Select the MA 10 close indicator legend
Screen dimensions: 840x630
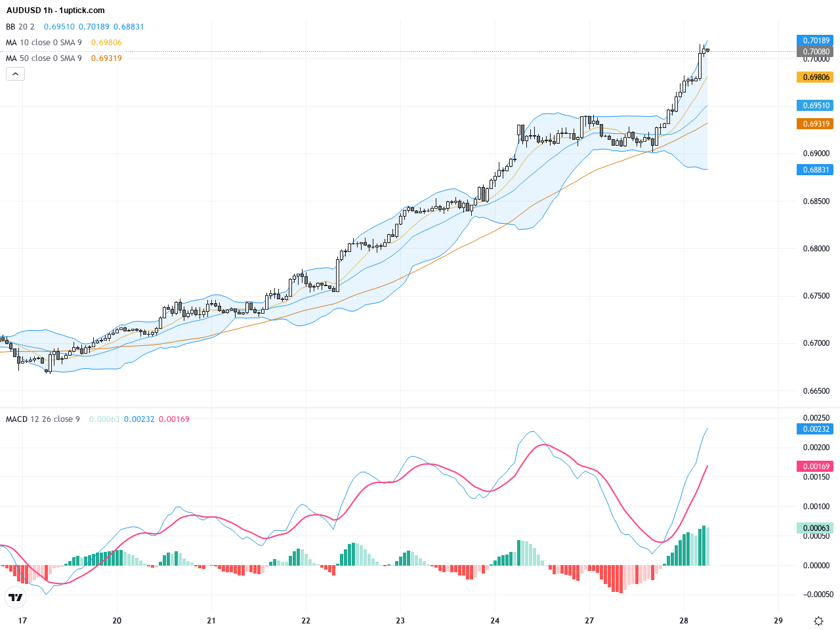[44, 43]
